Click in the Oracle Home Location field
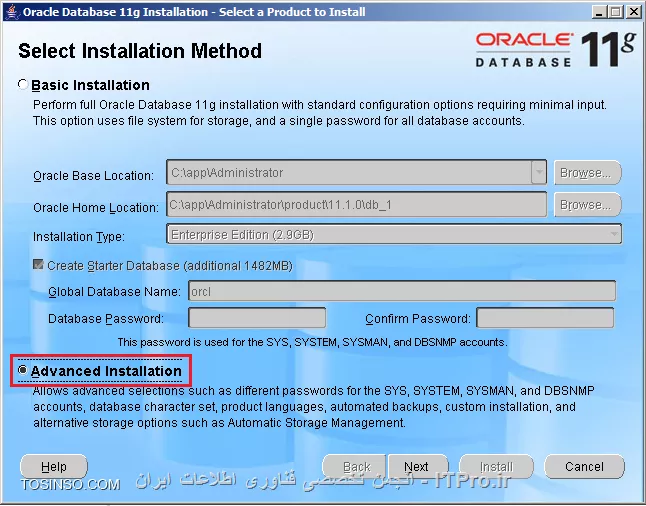The image size is (646, 506). click(357, 204)
